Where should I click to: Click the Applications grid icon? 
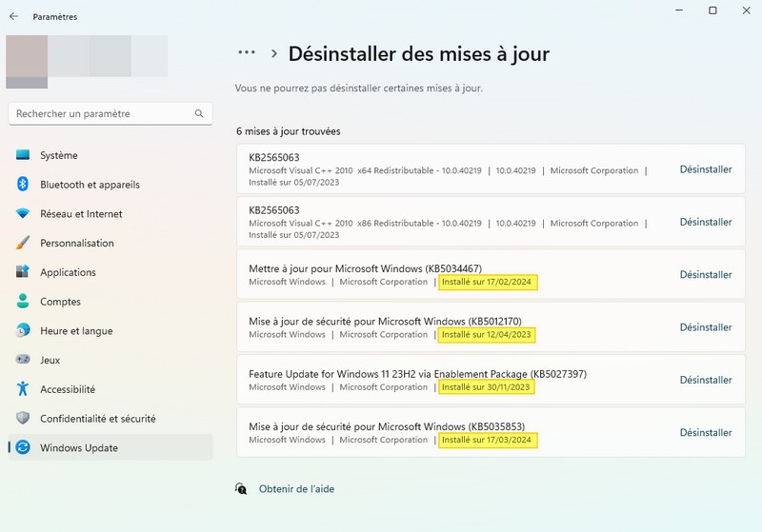coord(23,272)
